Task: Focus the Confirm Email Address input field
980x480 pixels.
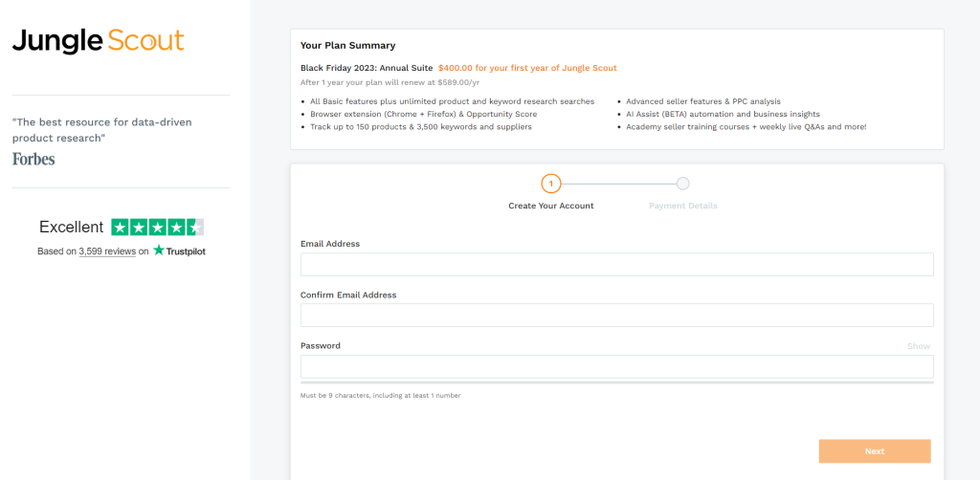Action: 617,316
